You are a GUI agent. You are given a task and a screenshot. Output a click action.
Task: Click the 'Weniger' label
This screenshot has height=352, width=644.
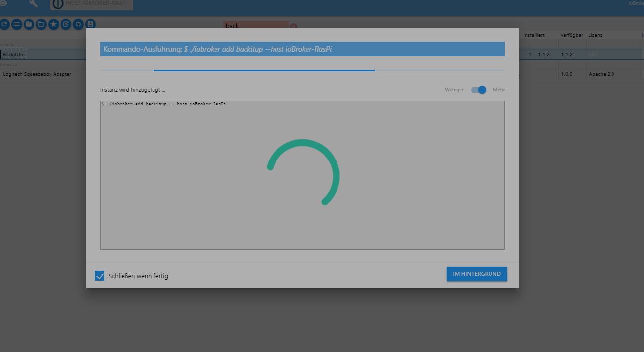(454, 90)
